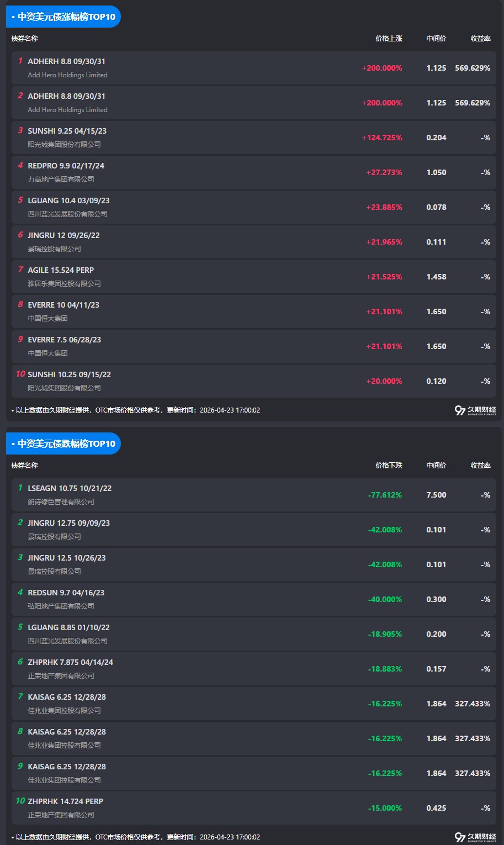Select the EVERRE 10 04/11/23 bond
The height and width of the screenshot is (845, 504).
coord(63,305)
